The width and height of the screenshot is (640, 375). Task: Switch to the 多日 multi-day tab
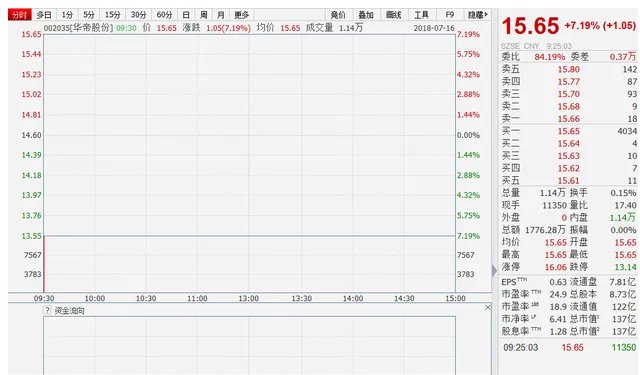click(x=44, y=15)
